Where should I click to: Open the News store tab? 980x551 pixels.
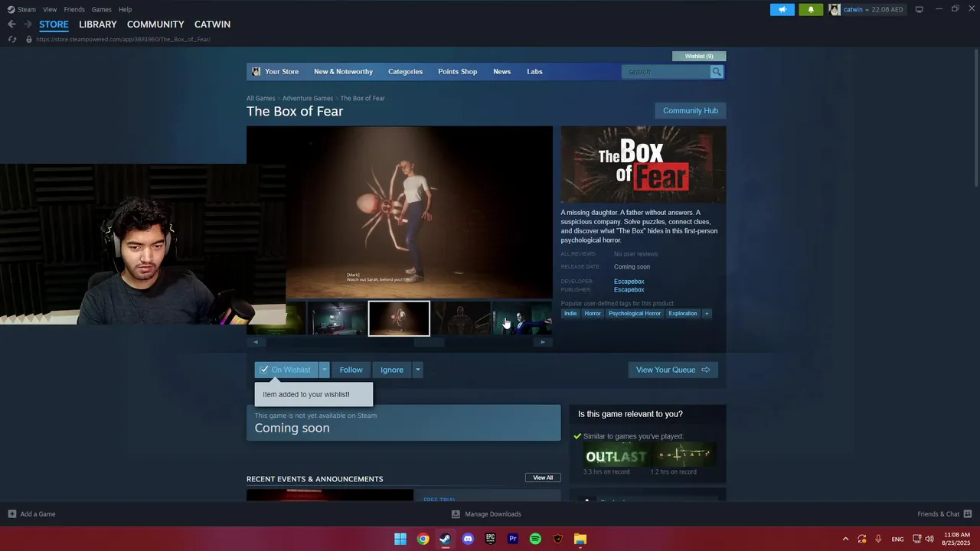click(501, 72)
